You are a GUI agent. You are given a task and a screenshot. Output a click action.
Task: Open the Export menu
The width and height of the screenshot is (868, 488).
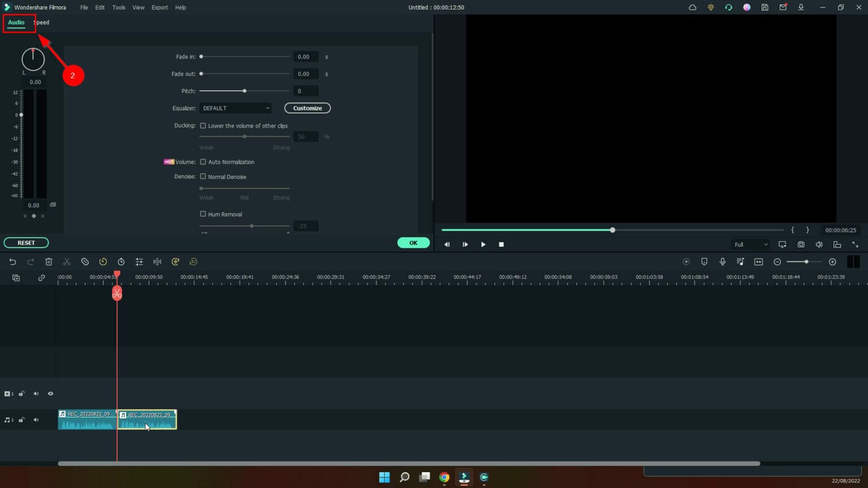coord(159,7)
